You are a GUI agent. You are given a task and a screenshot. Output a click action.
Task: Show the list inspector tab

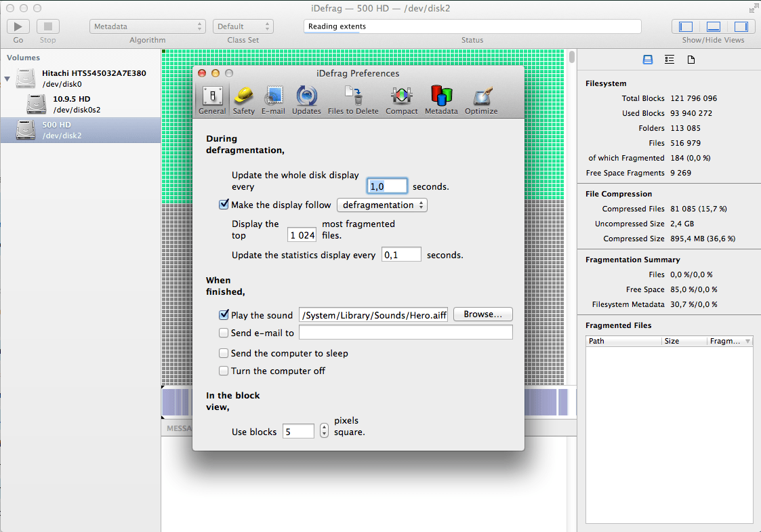pyautogui.click(x=670, y=59)
